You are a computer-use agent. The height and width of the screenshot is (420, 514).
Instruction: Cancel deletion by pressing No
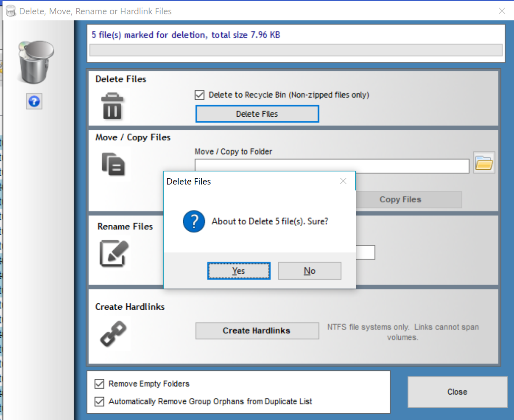(x=309, y=271)
